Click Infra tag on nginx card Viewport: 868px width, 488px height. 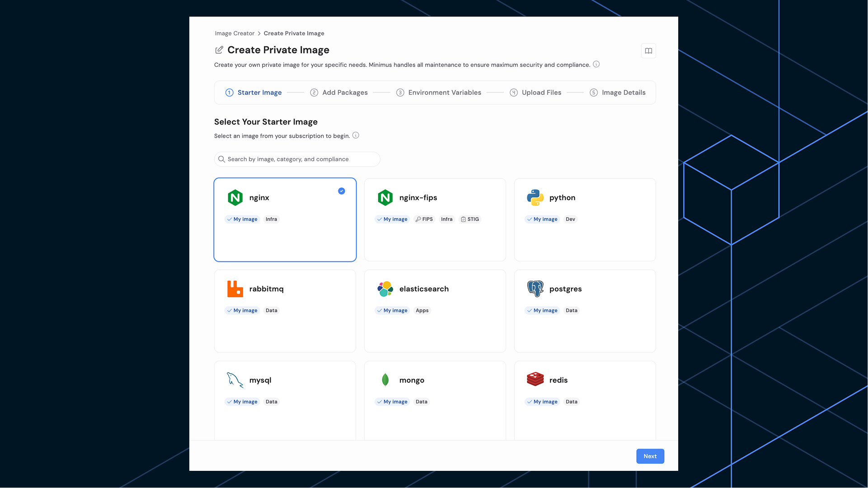(271, 219)
